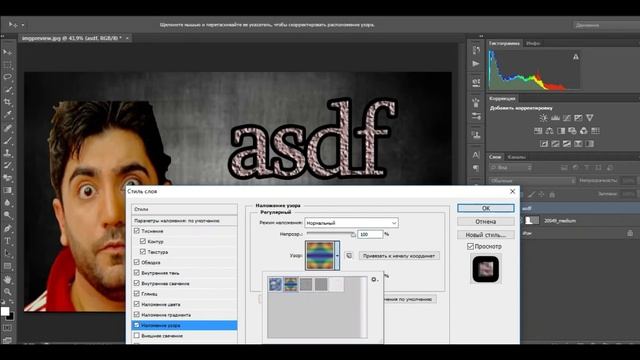Open pattern picker gear menu

[x=374, y=280]
